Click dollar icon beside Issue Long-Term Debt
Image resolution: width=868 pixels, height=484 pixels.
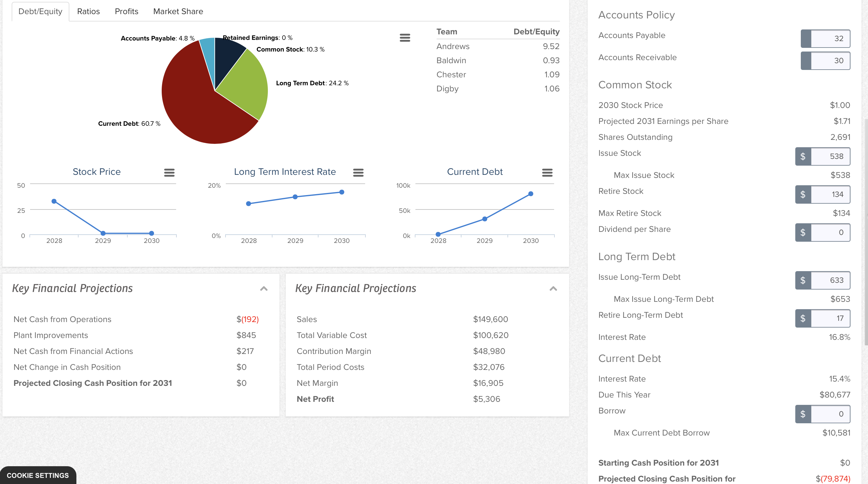click(x=803, y=280)
